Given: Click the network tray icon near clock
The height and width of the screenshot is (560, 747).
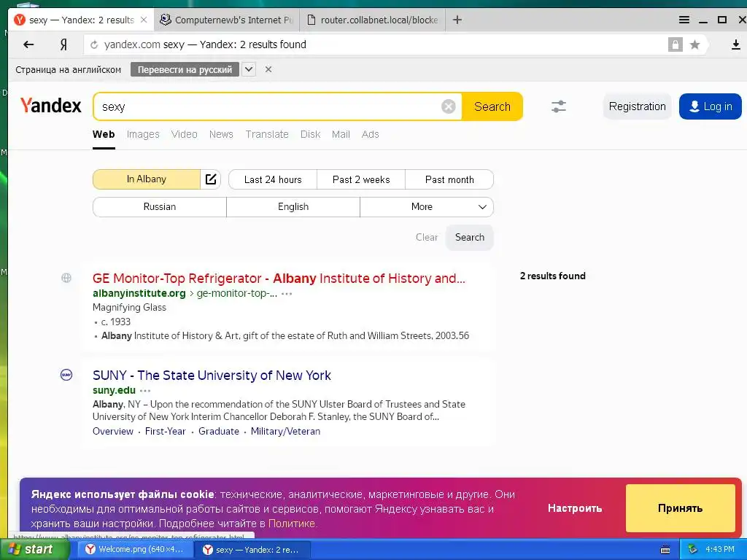Looking at the screenshot, I should tap(692, 550).
